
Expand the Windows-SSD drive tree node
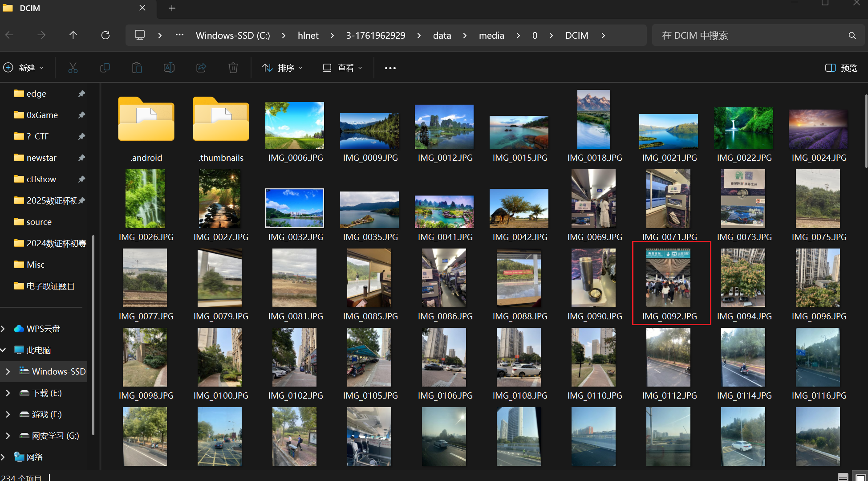pos(8,371)
